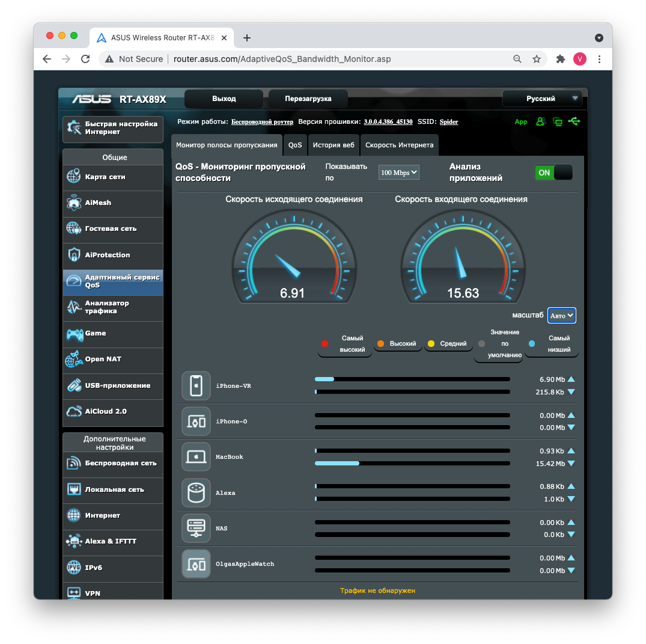Open the Chrome three-dot menu

tap(600, 59)
